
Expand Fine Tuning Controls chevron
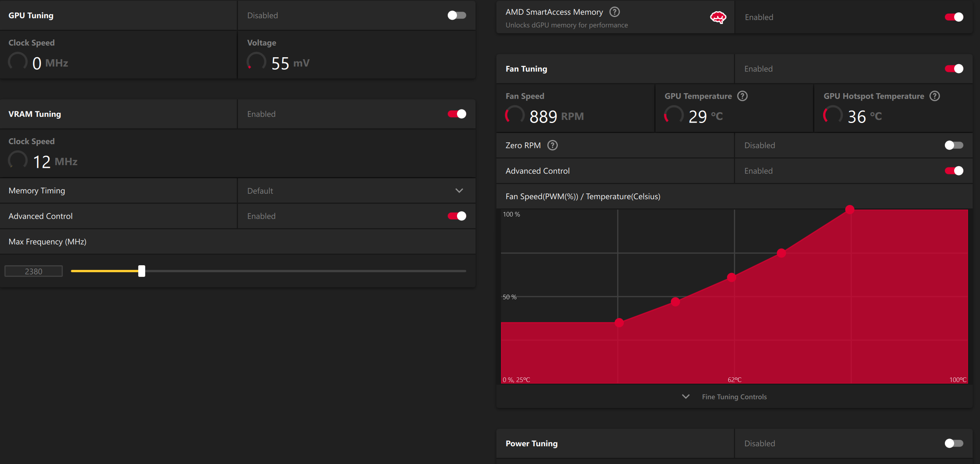coord(686,397)
